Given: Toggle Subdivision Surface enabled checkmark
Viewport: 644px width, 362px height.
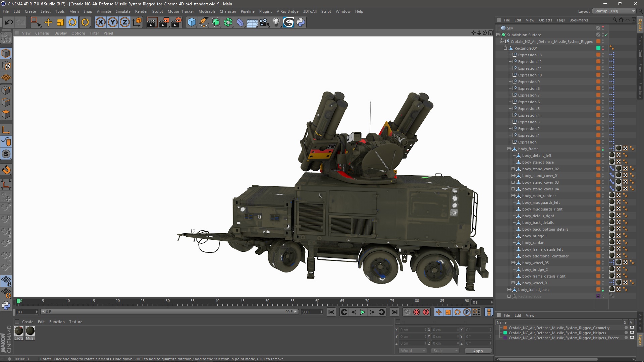Looking at the screenshot, I should pyautogui.click(x=606, y=35).
